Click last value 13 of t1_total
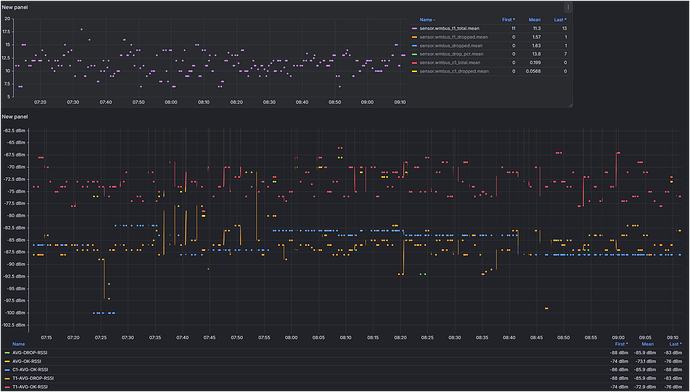The width and height of the screenshot is (690, 392). pos(565,29)
